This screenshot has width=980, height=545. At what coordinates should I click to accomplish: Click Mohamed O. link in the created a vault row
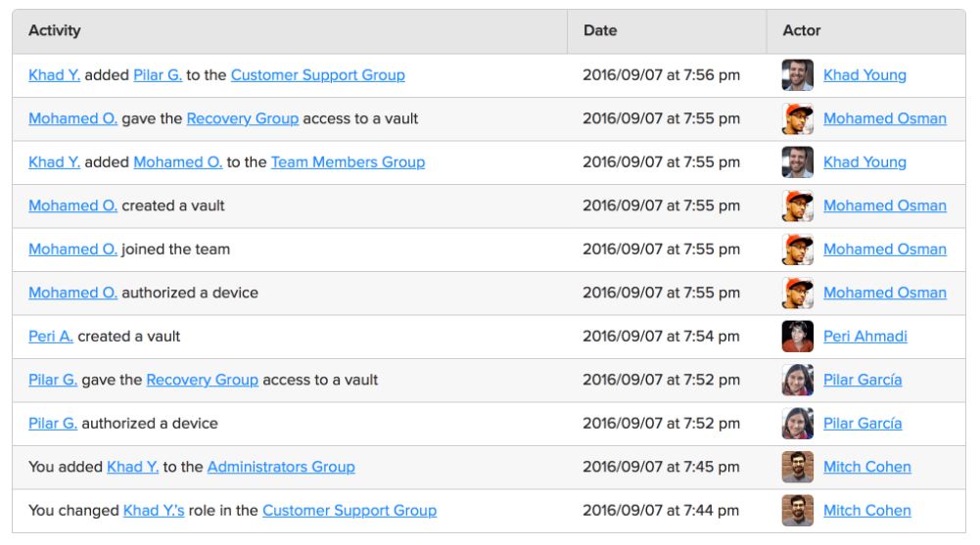pyautogui.click(x=72, y=206)
